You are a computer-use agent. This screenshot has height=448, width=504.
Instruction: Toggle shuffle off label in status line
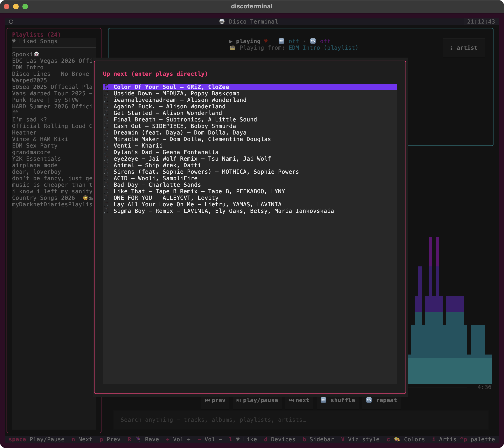294,41
